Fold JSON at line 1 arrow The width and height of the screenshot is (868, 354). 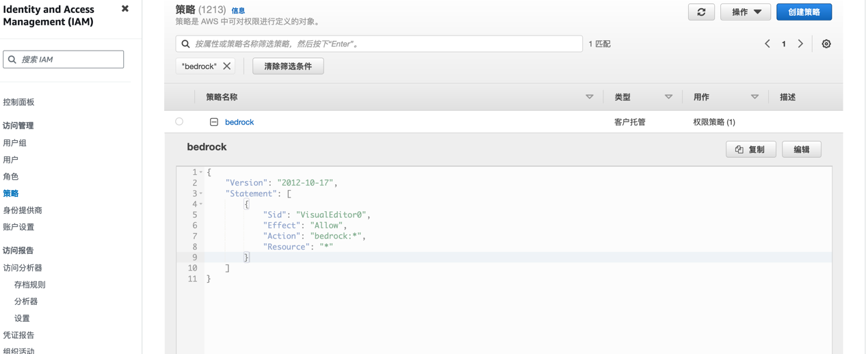[x=201, y=173]
